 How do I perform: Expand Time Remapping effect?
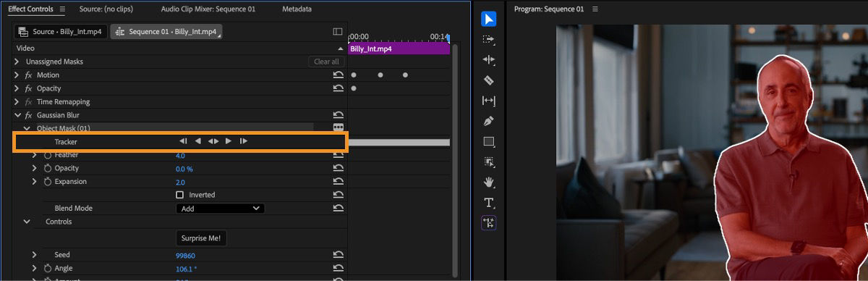[x=17, y=102]
